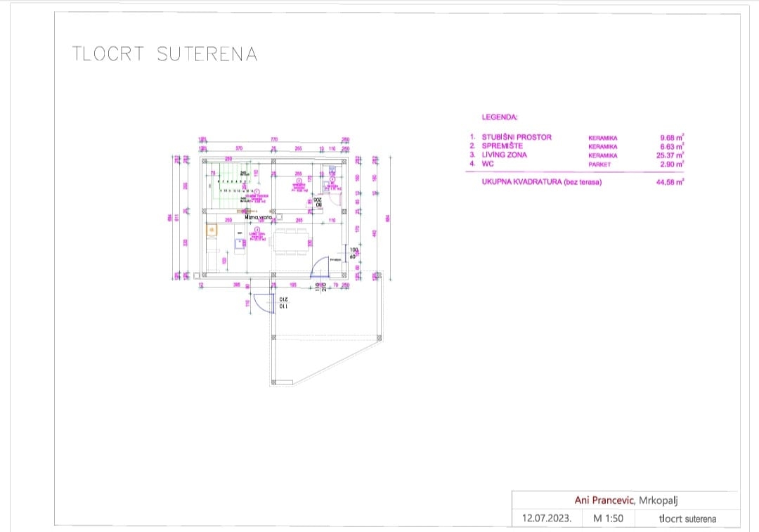Click the total area 44.58 m² value
759x532 pixels.
tap(669, 182)
